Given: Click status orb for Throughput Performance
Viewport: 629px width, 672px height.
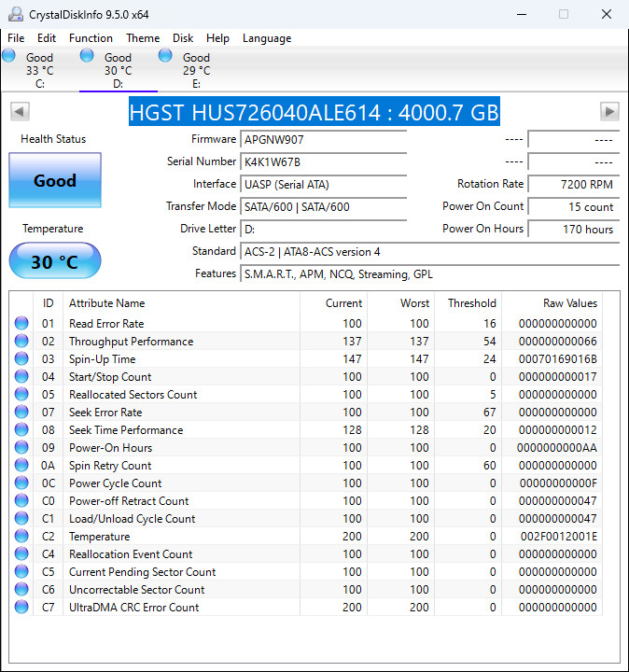Looking at the screenshot, I should tap(21, 342).
